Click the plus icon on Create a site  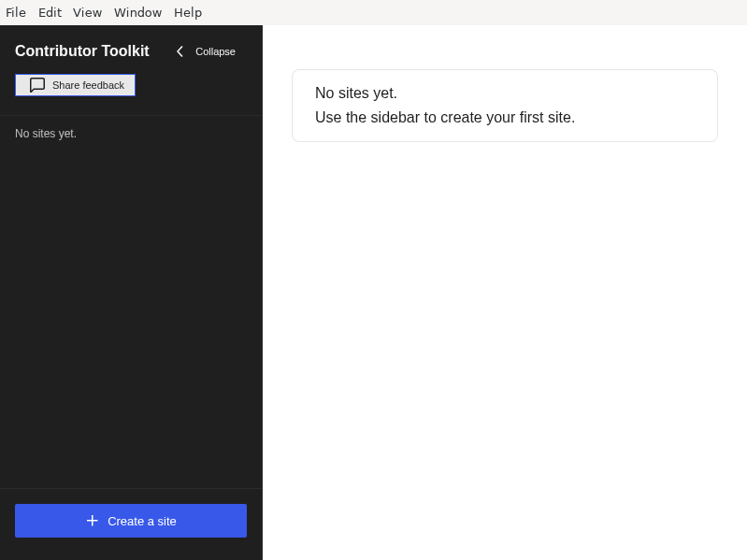pyautogui.click(x=93, y=521)
